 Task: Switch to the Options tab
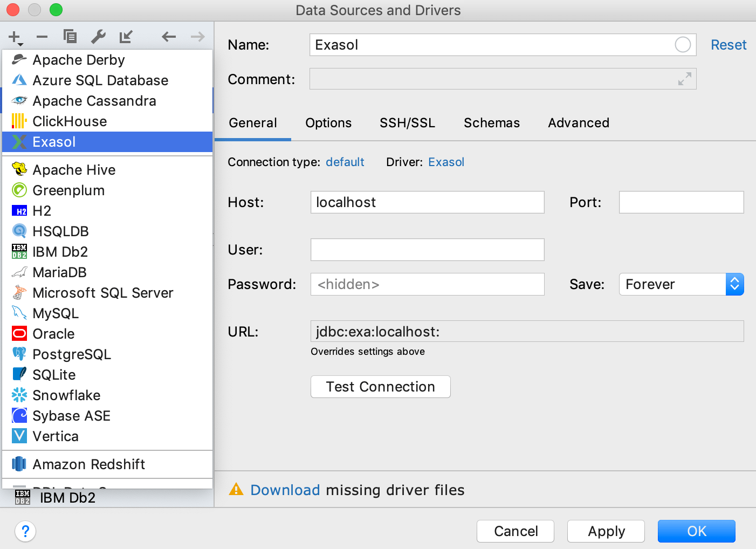328,123
